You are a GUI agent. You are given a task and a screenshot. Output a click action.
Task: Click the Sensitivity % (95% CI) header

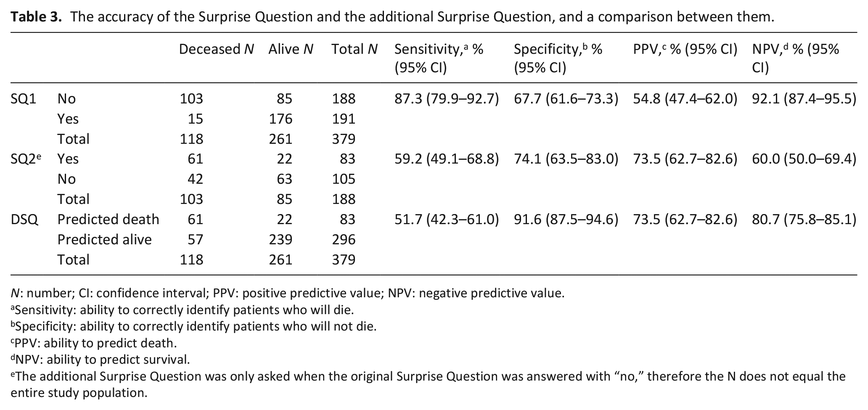[439, 58]
